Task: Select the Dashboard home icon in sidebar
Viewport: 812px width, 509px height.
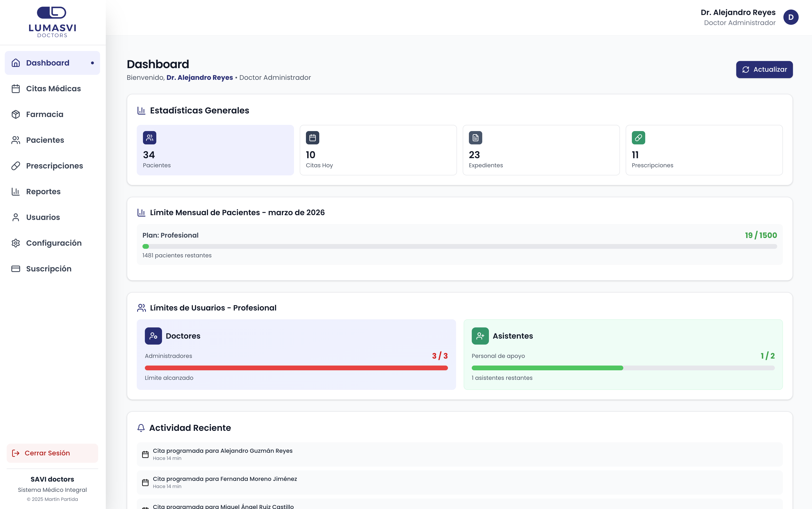Action: coord(16,63)
